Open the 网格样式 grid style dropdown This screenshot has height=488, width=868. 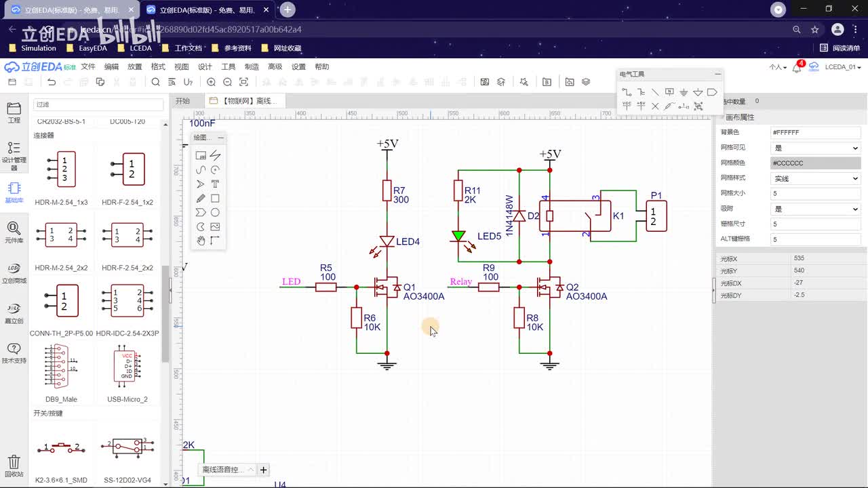point(816,178)
